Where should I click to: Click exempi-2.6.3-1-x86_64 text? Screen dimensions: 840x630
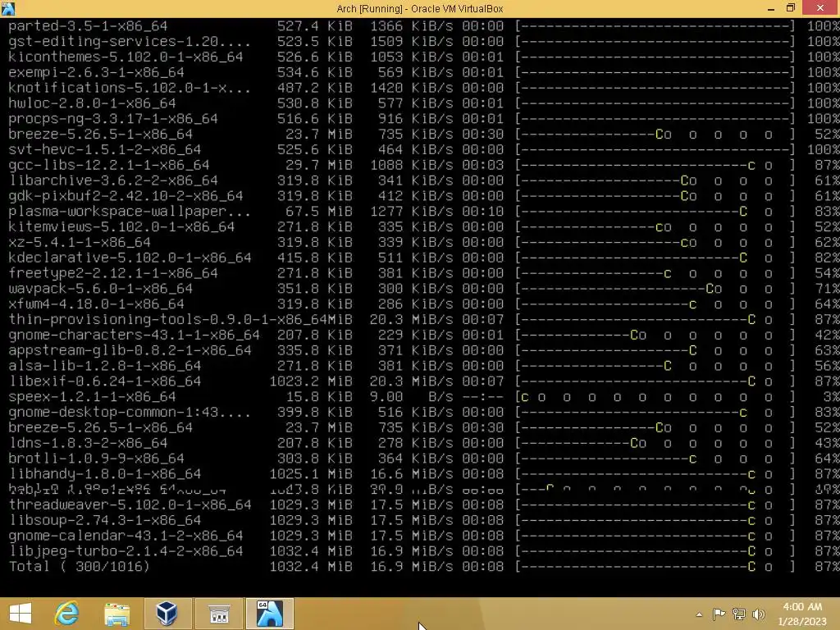(97, 72)
